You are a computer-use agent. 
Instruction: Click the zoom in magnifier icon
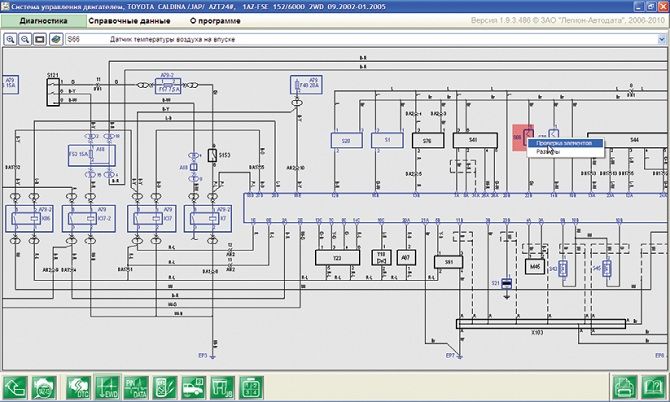point(10,39)
